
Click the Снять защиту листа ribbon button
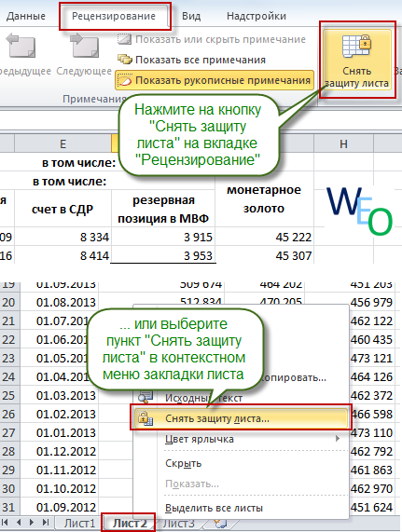coord(357,60)
